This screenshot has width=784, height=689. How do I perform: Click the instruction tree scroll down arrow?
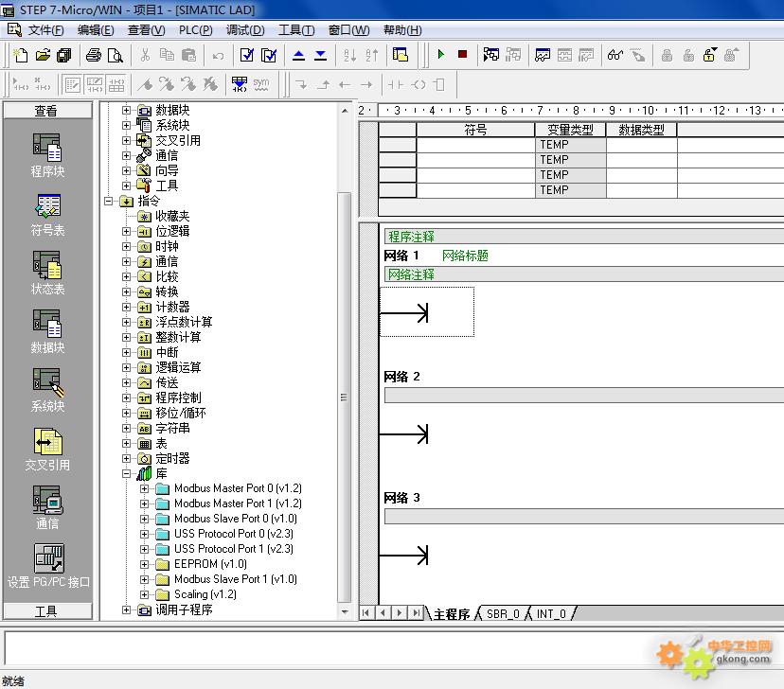(345, 612)
